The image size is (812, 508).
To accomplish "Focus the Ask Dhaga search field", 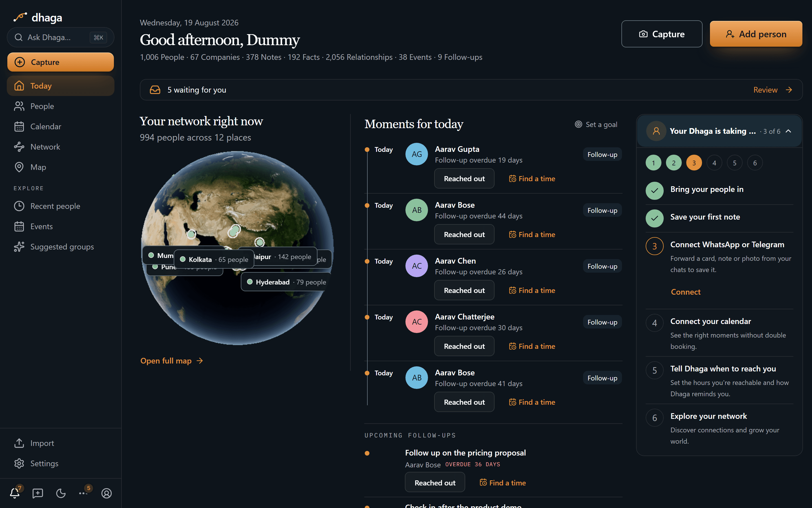I will click(60, 37).
